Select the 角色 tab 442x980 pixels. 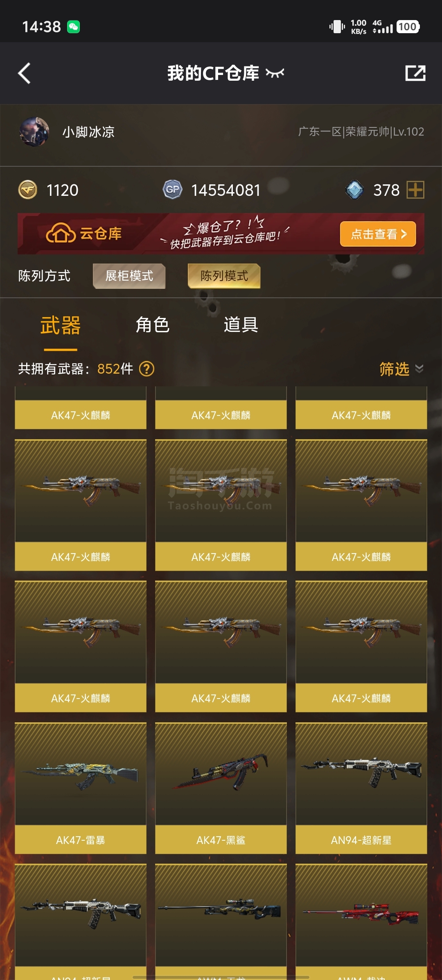(152, 325)
